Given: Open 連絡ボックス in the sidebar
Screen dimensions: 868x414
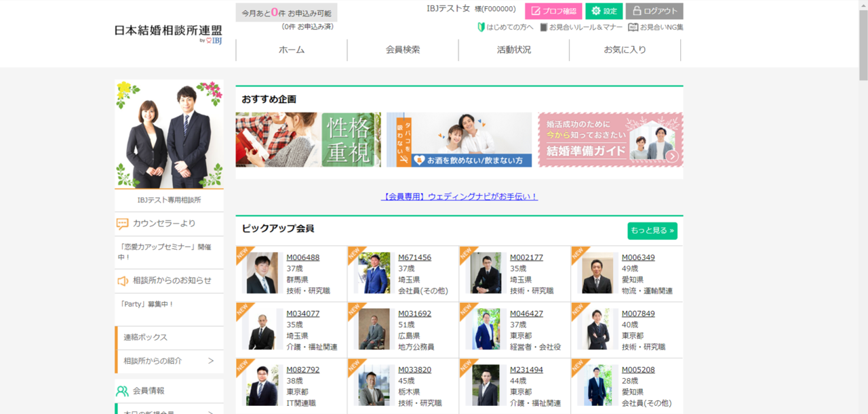Looking at the screenshot, I should (170, 337).
